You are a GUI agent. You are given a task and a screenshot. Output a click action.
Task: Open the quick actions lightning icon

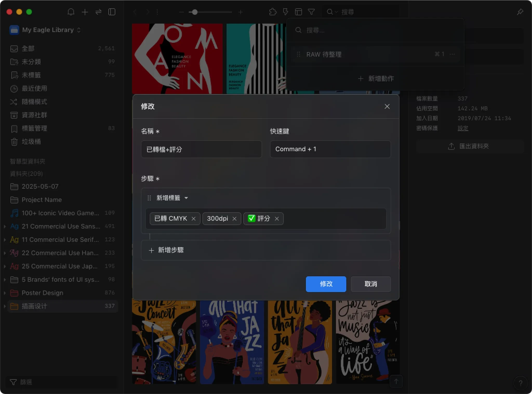pyautogui.click(x=285, y=12)
